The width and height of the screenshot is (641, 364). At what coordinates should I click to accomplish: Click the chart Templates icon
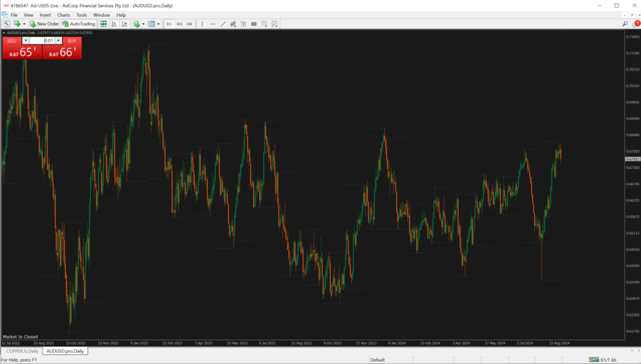pos(151,24)
